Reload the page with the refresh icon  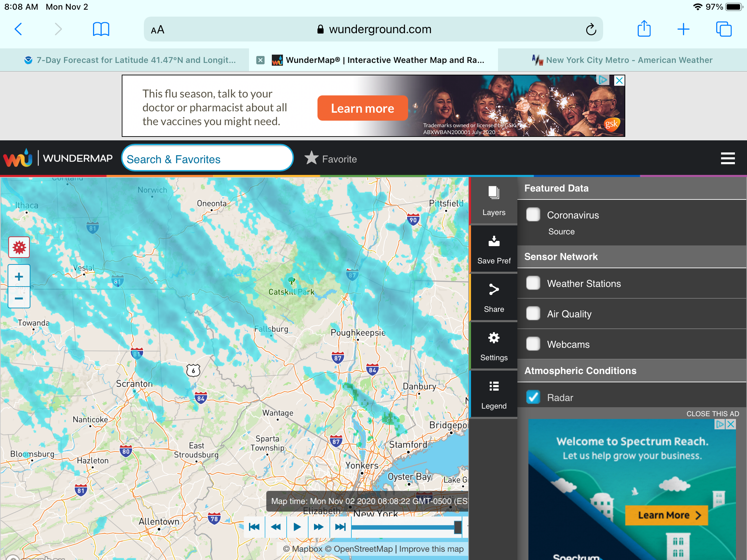[x=591, y=29]
